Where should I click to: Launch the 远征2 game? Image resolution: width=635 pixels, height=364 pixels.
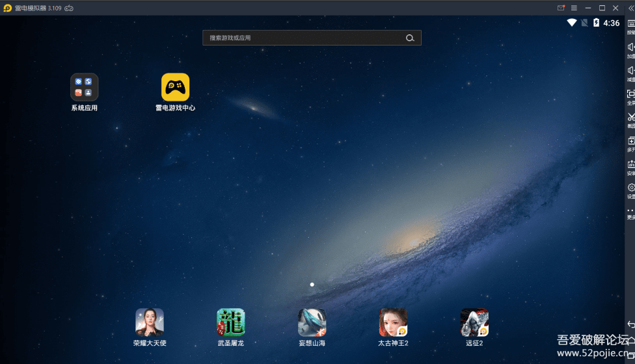click(474, 322)
